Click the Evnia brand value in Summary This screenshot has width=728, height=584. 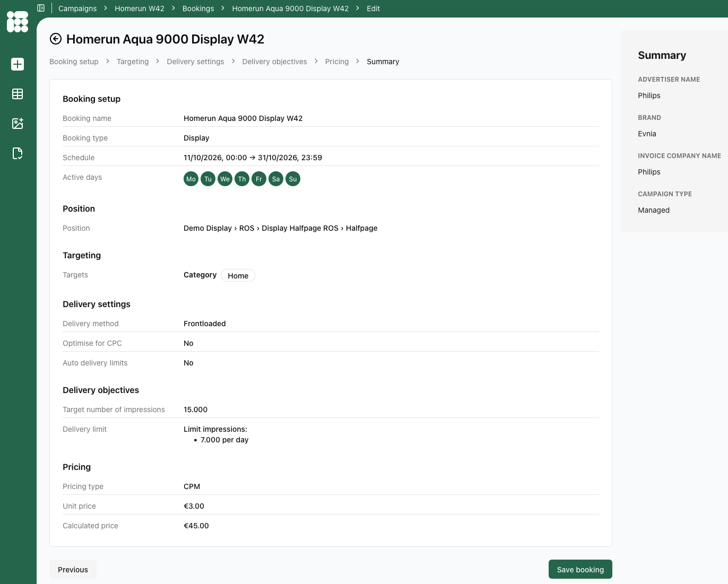(x=647, y=134)
